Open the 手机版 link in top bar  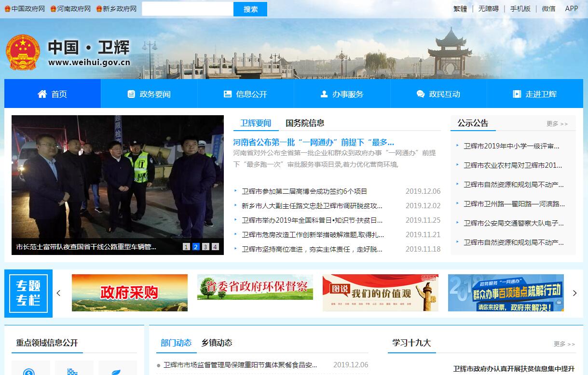520,9
